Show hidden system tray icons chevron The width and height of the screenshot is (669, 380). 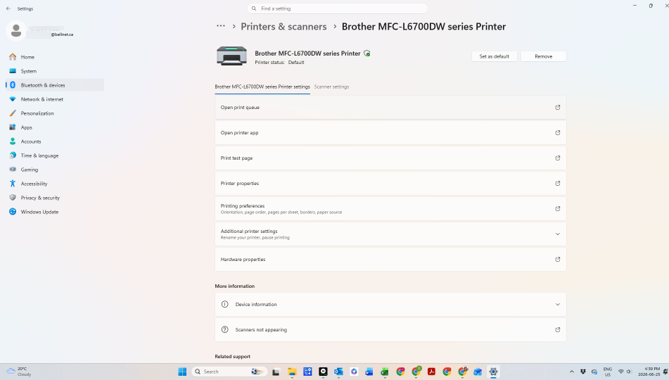(572, 371)
